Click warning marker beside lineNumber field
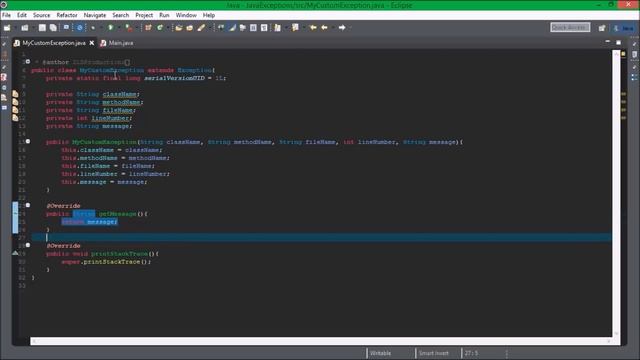 point(15,118)
